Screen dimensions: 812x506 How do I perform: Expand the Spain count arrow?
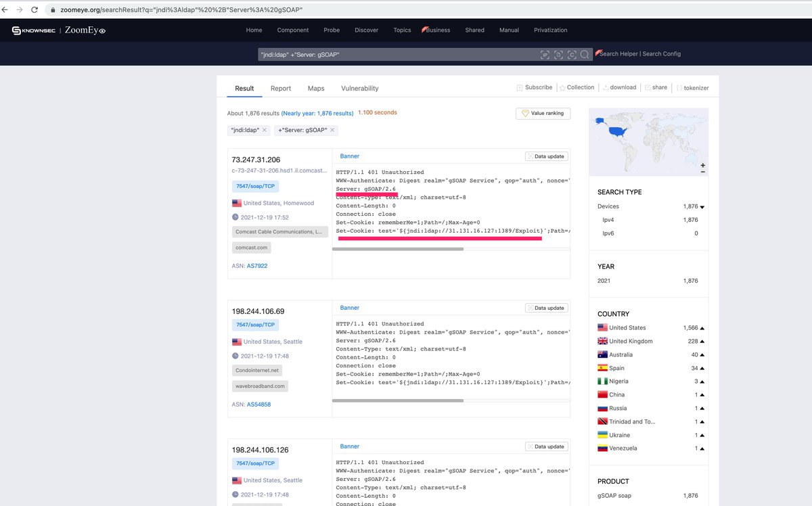click(x=702, y=368)
